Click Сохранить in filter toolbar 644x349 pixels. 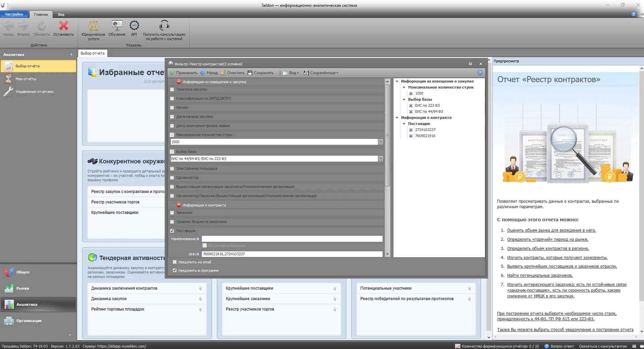click(261, 73)
